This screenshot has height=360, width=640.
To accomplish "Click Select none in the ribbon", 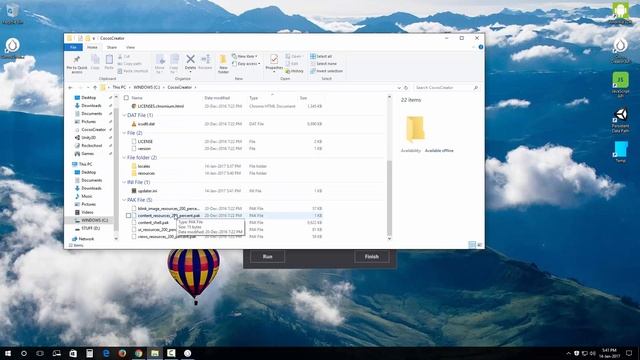I will pyautogui.click(x=323, y=64).
